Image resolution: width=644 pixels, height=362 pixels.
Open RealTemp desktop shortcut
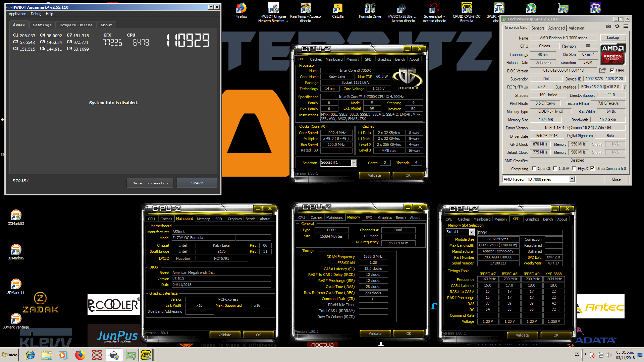click(306, 12)
